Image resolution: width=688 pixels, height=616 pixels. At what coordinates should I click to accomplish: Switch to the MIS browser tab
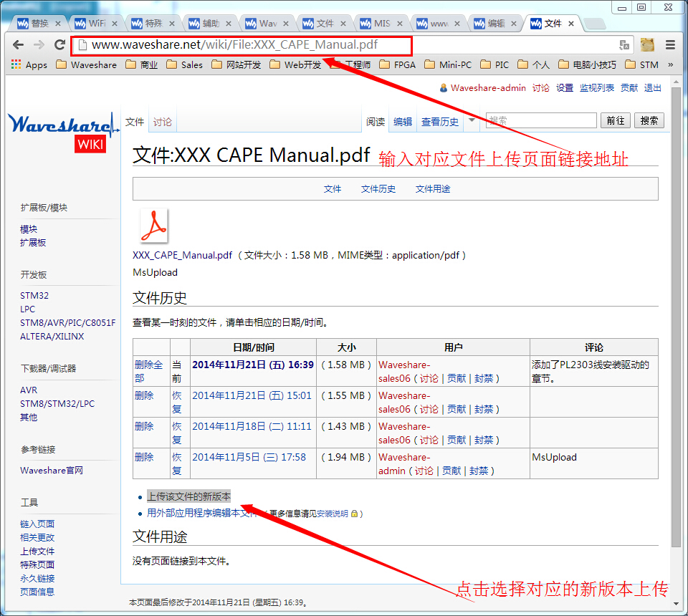(378, 24)
